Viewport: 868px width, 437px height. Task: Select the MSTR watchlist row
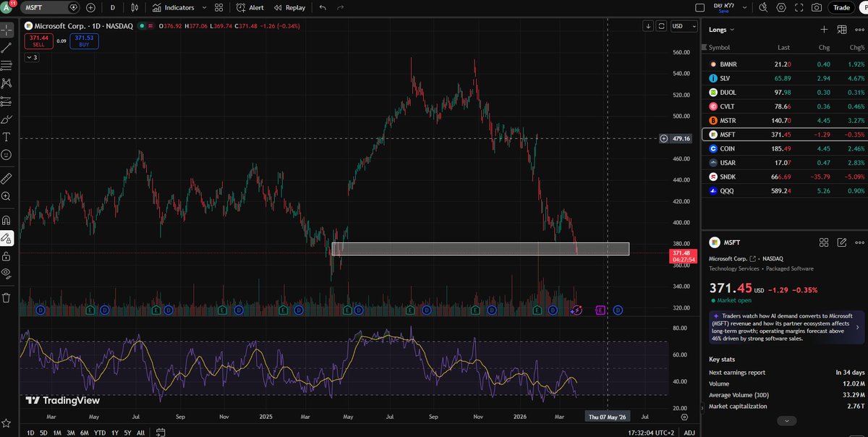[x=784, y=120]
